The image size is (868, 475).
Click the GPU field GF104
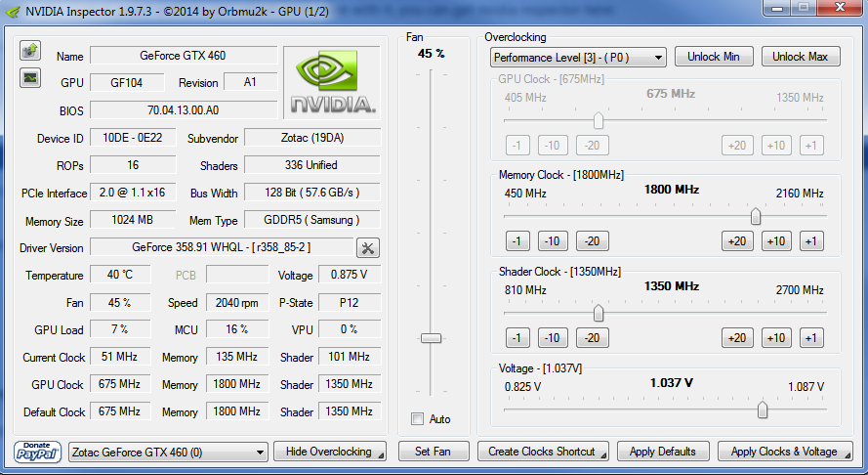pyautogui.click(x=127, y=82)
